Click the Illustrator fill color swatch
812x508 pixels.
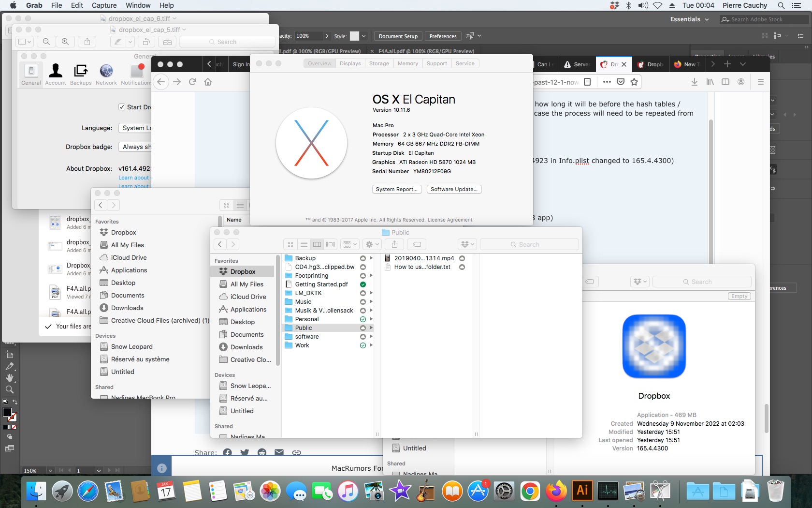[7, 412]
